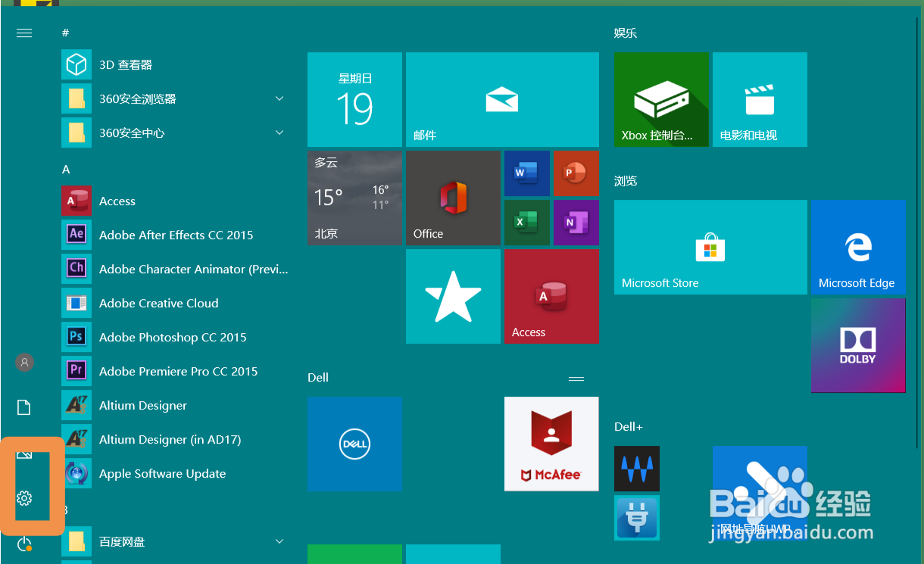Screen dimensions: 924x564
Task: Open the Microsoft Edge tile
Action: click(x=858, y=248)
